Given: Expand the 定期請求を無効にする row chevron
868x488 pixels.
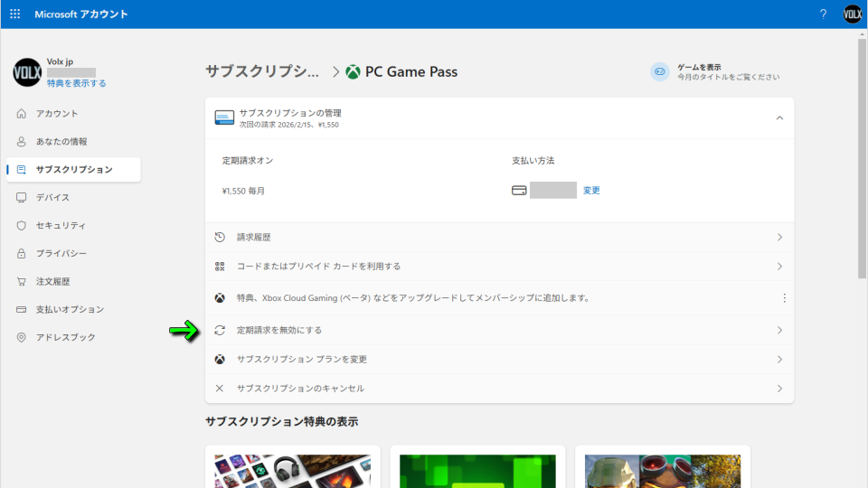Looking at the screenshot, I should pos(779,331).
